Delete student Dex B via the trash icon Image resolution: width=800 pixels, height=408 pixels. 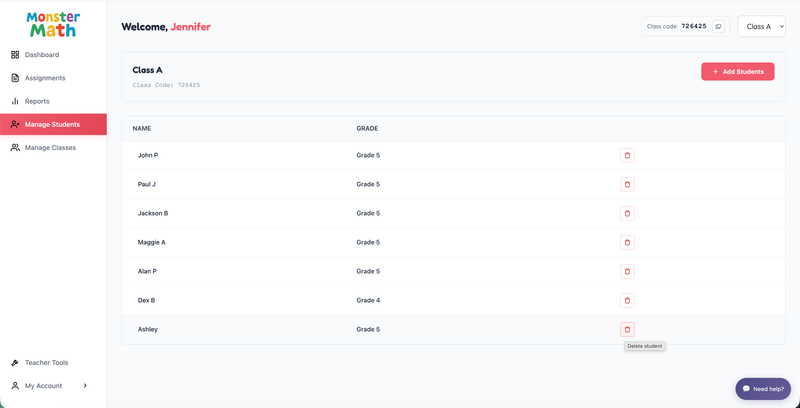[x=627, y=301]
